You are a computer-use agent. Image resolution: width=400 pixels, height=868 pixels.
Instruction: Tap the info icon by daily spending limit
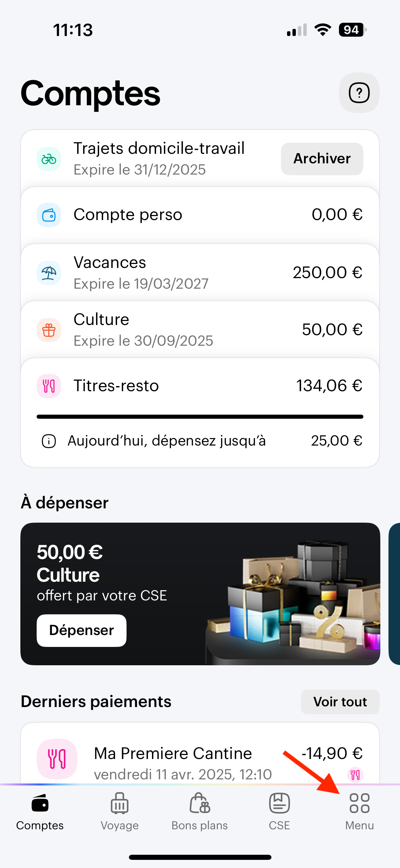pyautogui.click(x=49, y=441)
